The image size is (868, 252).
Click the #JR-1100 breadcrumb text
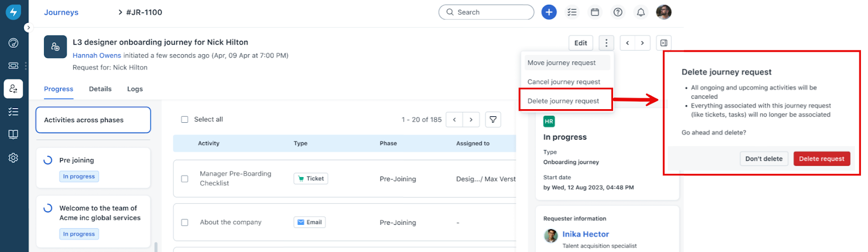[x=144, y=12]
